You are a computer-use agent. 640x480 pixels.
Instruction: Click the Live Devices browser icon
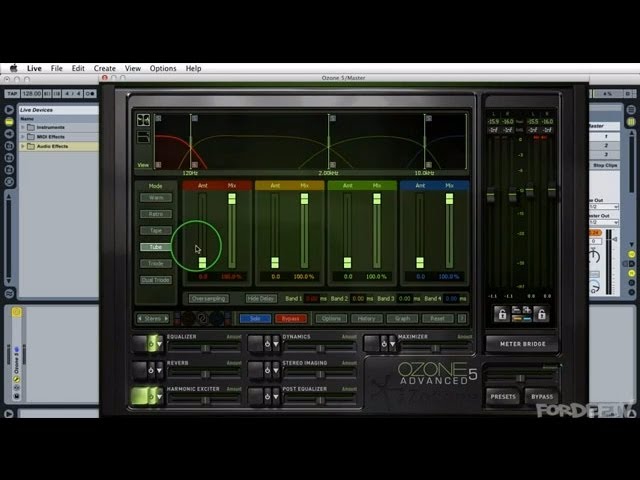point(9,122)
